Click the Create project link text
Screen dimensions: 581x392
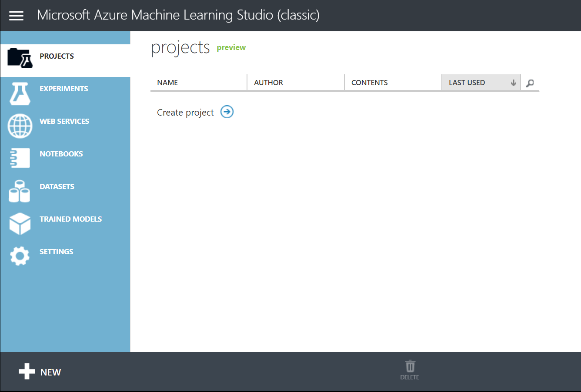pyautogui.click(x=185, y=113)
